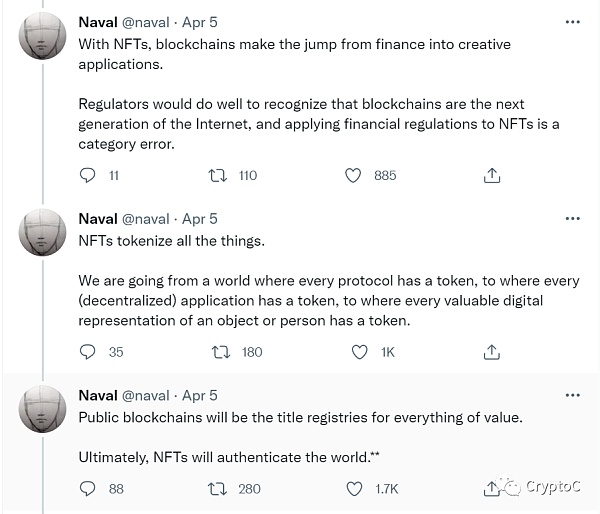The image size is (600, 514).
Task: Click the @naval handle on second tweet
Action: tap(145, 218)
